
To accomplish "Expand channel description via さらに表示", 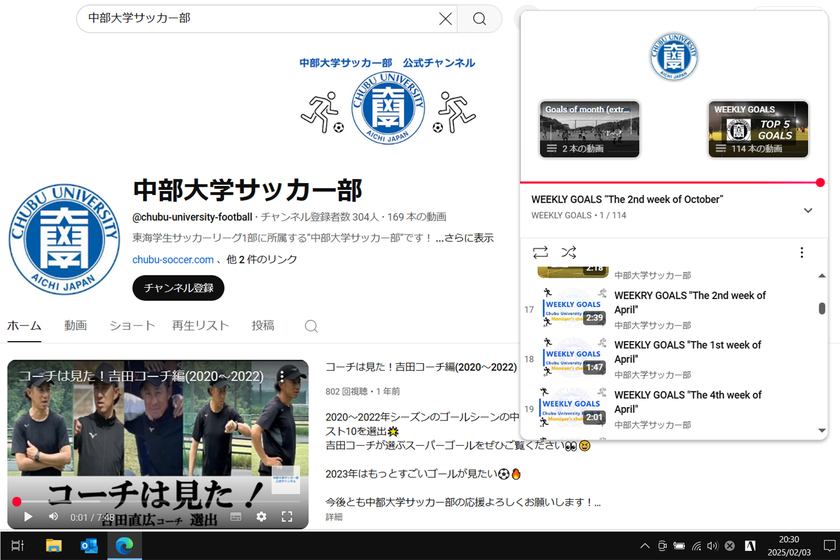I will tap(470, 238).
